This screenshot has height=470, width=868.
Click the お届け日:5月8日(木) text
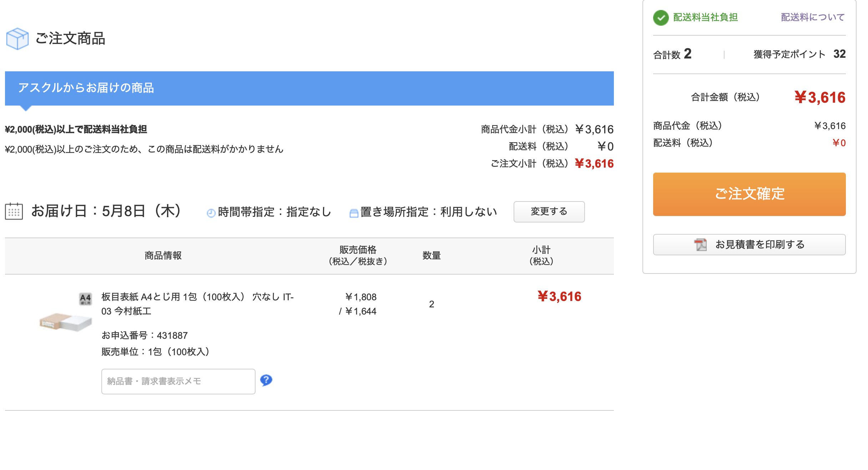coord(106,211)
